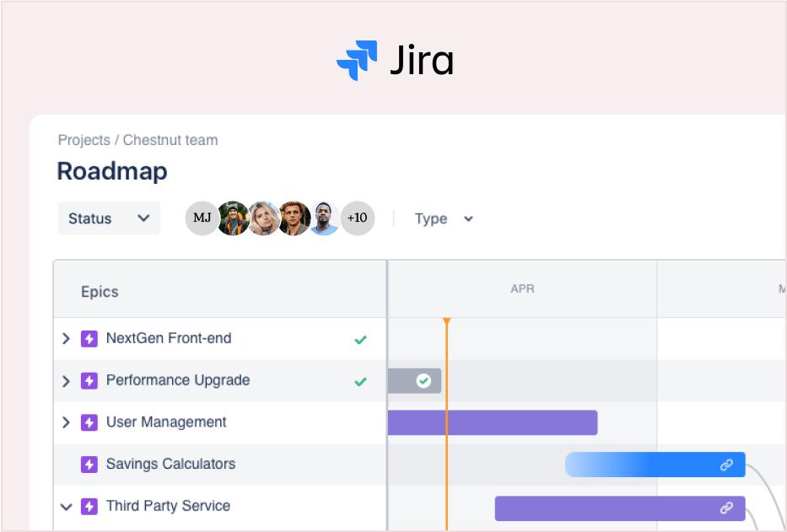This screenshot has width=787, height=532.
Task: Open the Type filter dropdown
Action: point(444,219)
